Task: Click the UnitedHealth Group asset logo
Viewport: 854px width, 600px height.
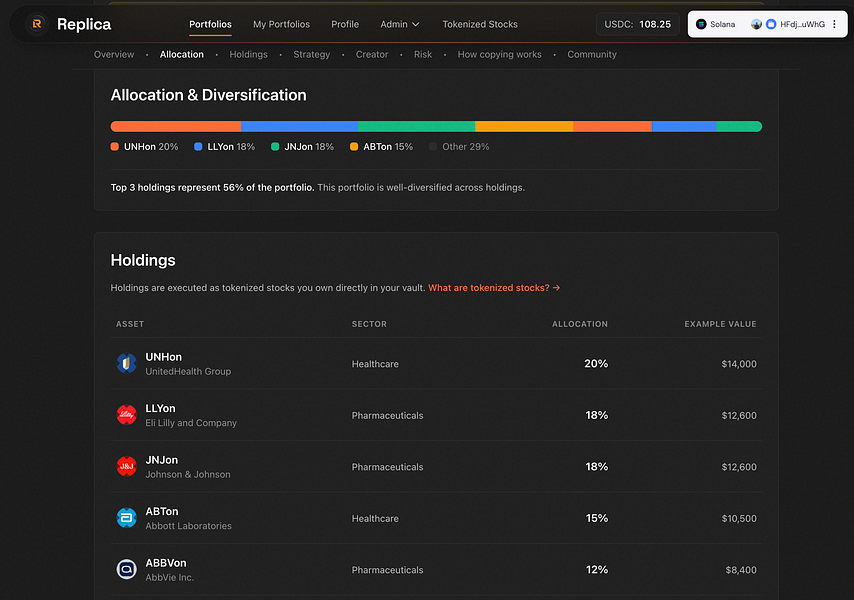Action: click(x=126, y=363)
